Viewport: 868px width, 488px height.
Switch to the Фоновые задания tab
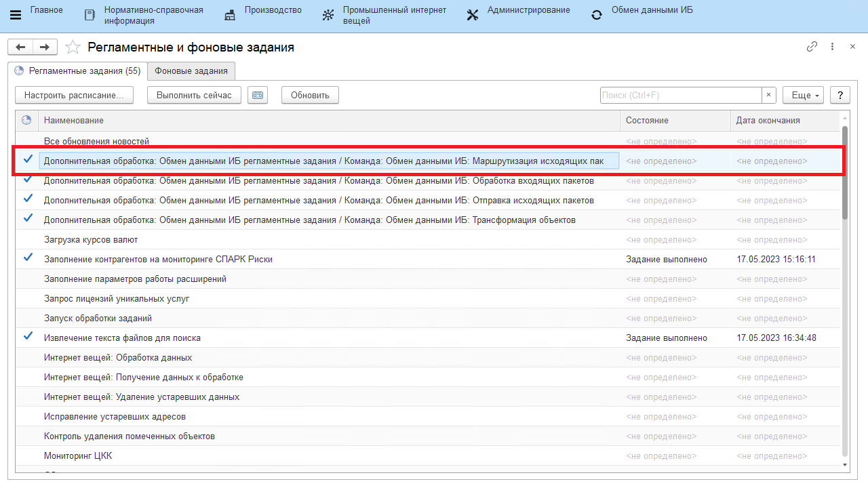coord(191,71)
